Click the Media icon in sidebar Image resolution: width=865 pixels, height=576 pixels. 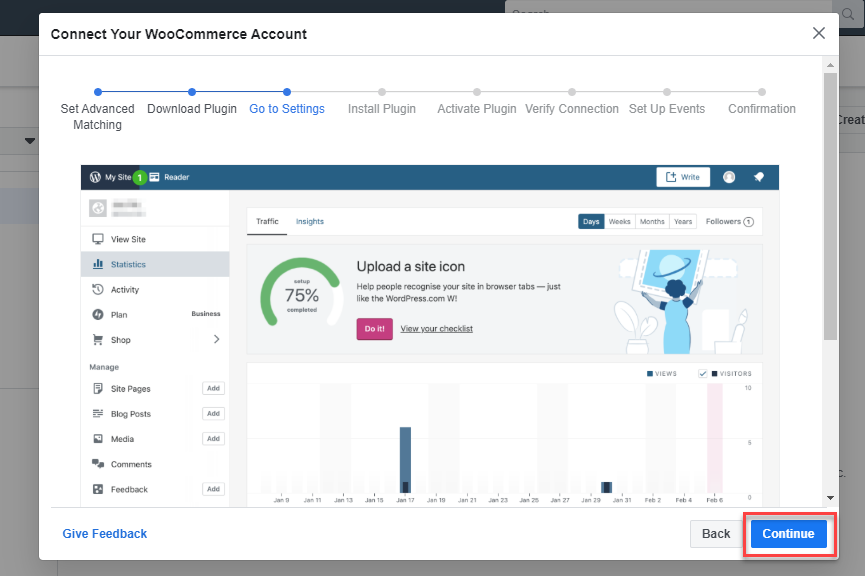pyautogui.click(x=98, y=439)
